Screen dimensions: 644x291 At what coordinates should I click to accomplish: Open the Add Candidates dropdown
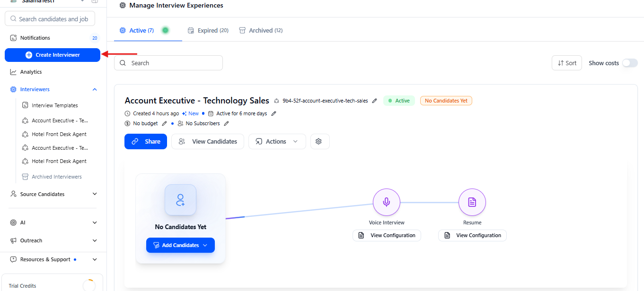coord(180,245)
